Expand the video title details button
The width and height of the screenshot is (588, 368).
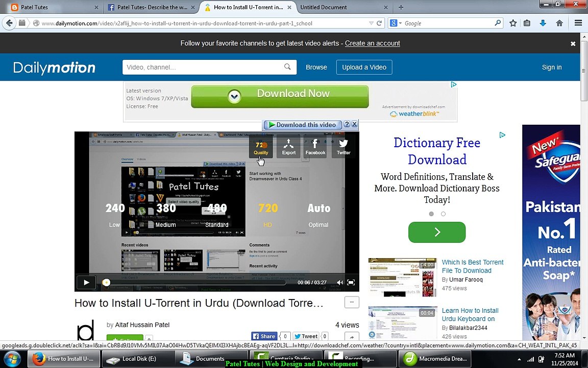pos(352,302)
